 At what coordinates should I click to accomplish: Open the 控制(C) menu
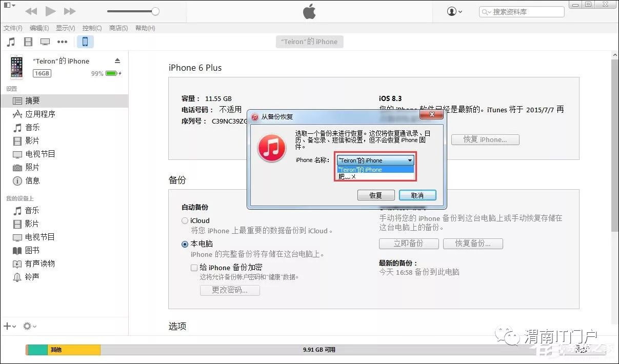pyautogui.click(x=92, y=28)
